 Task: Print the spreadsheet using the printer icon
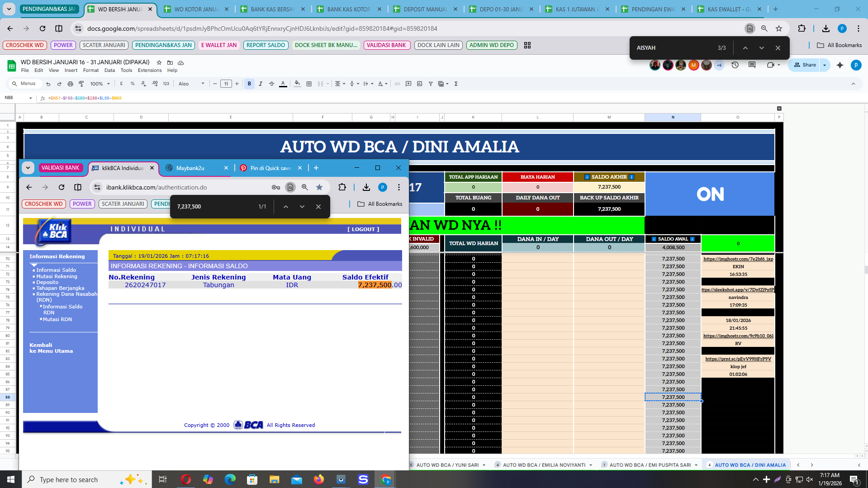click(70, 84)
